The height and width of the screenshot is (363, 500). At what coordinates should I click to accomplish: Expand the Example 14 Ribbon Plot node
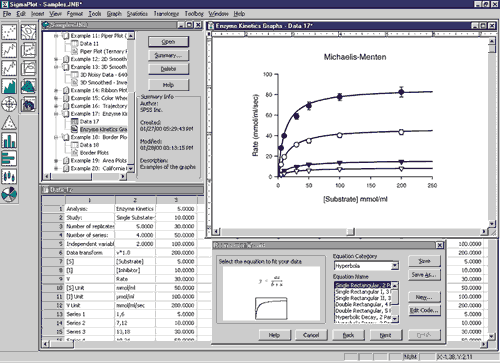coord(56,90)
